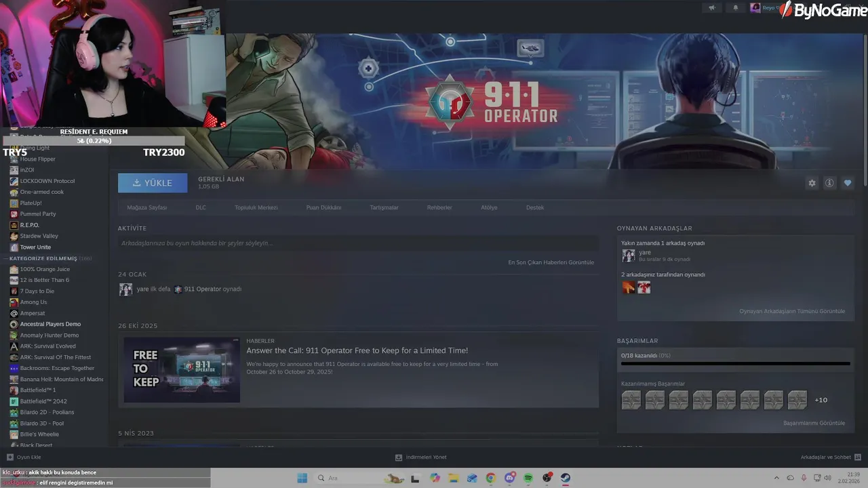Open the Answer the Call news headline
This screenshot has width=868, height=488.
[357, 350]
